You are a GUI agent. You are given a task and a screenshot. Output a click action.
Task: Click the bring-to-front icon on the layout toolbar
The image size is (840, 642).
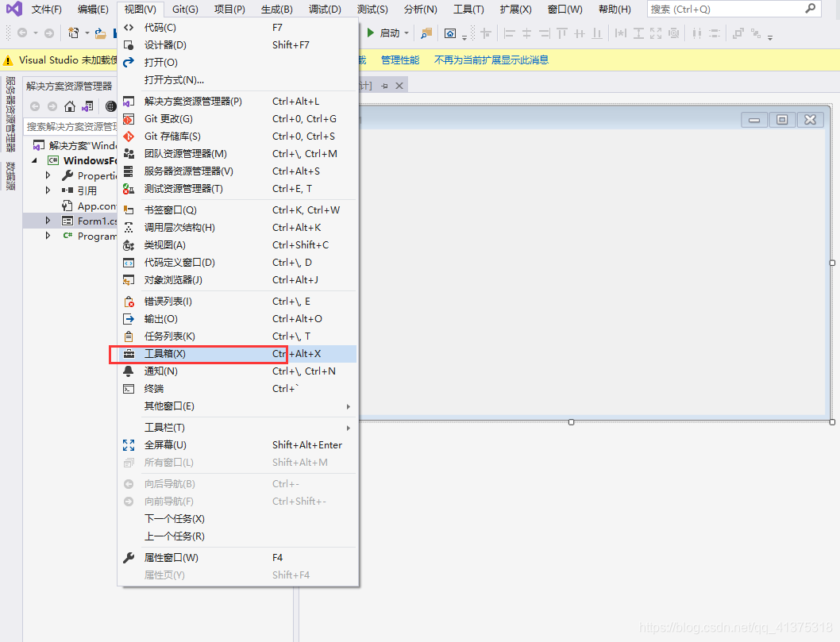click(738, 33)
